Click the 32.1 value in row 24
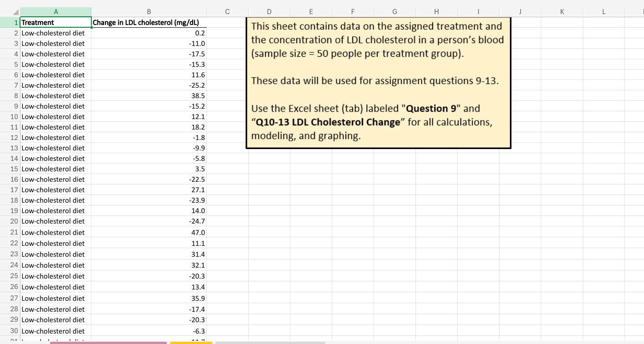644x344 pixels. click(x=149, y=265)
